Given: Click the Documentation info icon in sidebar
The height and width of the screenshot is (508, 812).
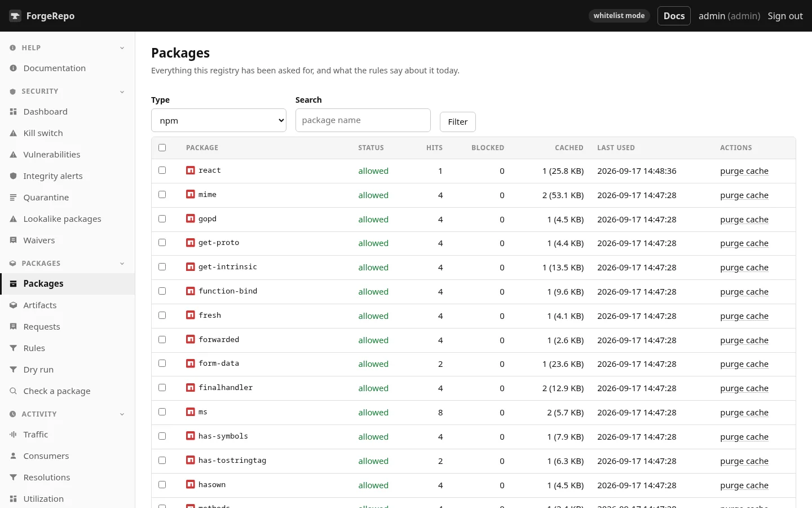Looking at the screenshot, I should point(13,68).
